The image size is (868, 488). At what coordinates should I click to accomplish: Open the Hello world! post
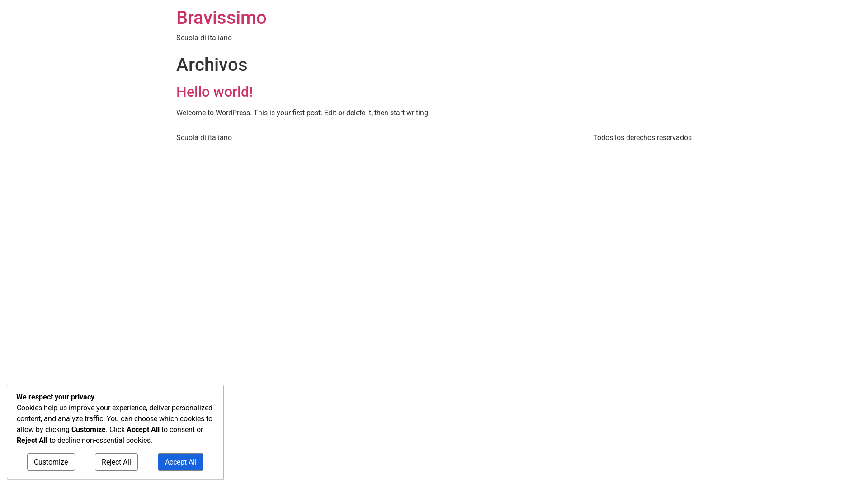click(x=214, y=92)
